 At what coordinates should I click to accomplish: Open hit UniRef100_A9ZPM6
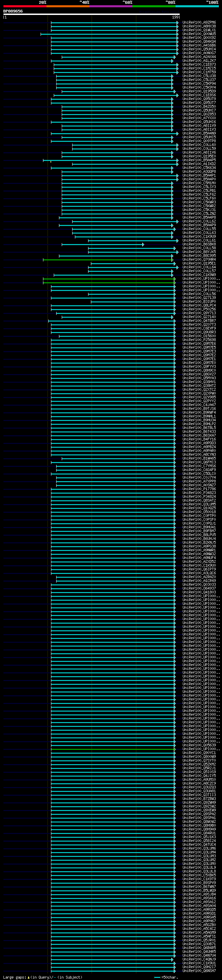click(199, 23)
